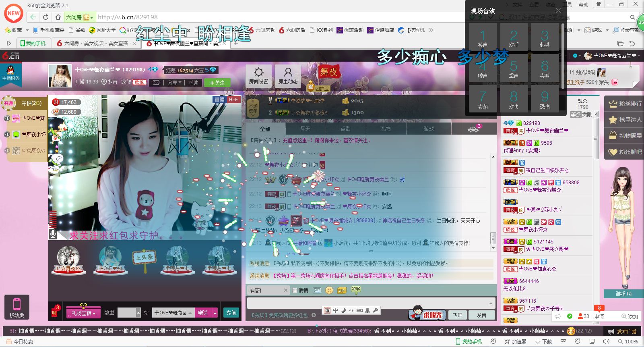The image size is (644, 347).
Task: Click the 发言 send message button
Action: click(481, 315)
